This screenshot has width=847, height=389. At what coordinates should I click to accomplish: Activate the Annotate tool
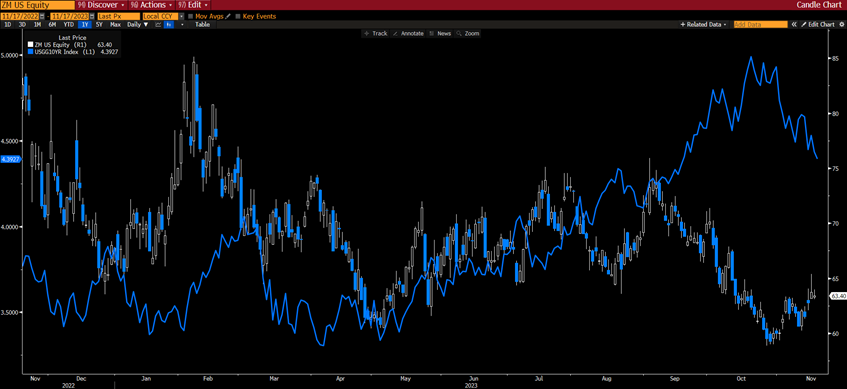coord(408,33)
